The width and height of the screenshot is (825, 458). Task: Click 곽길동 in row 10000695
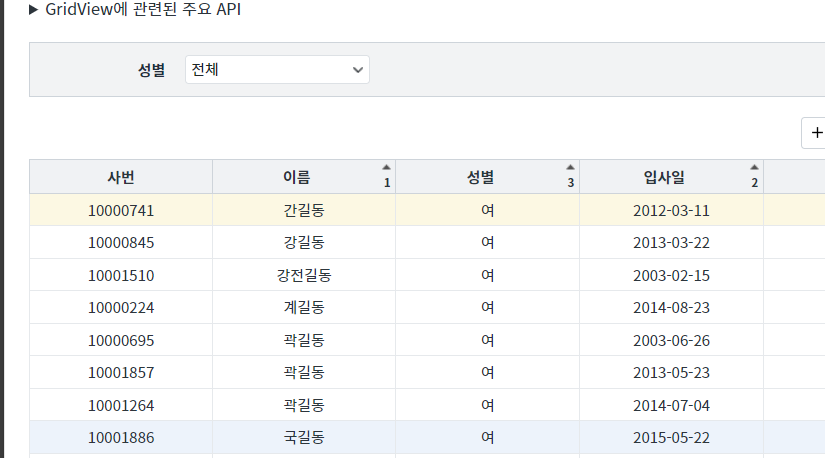[x=304, y=341]
